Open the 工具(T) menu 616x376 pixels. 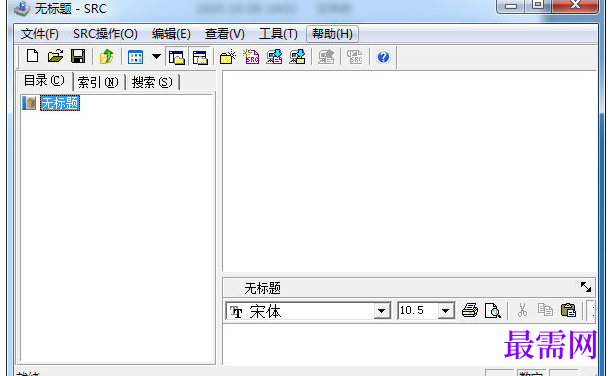click(278, 34)
